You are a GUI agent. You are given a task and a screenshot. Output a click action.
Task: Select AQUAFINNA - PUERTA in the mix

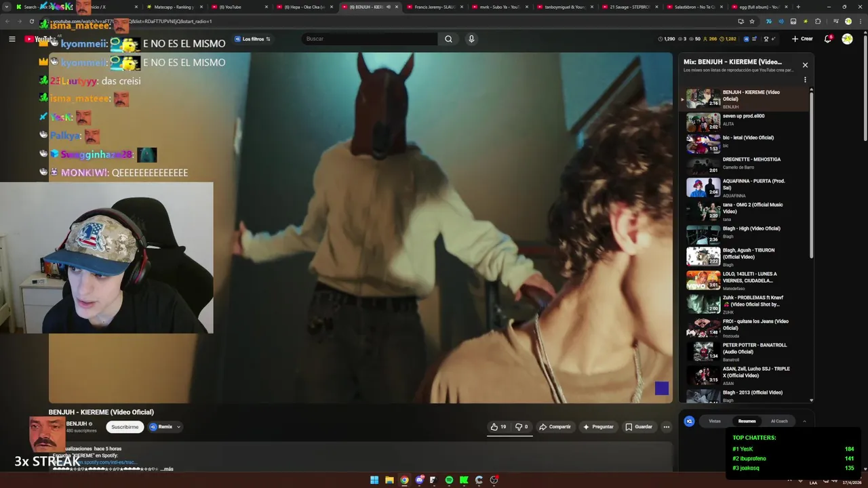[746, 188]
